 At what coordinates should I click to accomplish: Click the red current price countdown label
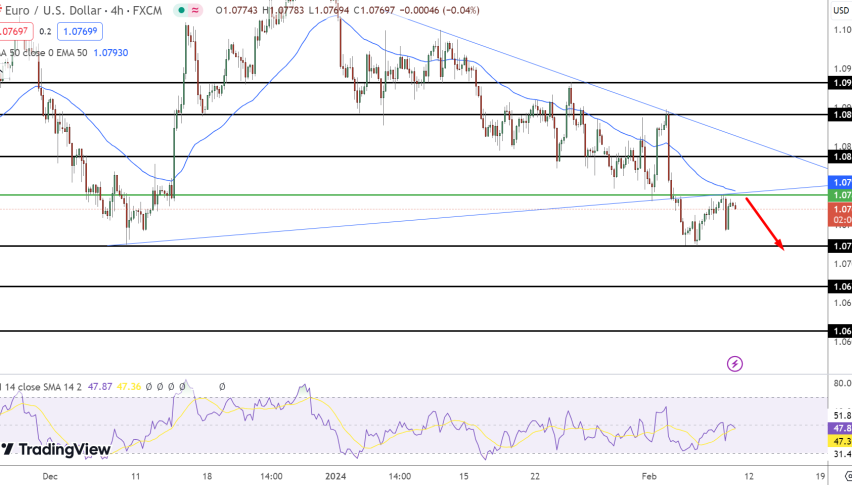click(840, 215)
